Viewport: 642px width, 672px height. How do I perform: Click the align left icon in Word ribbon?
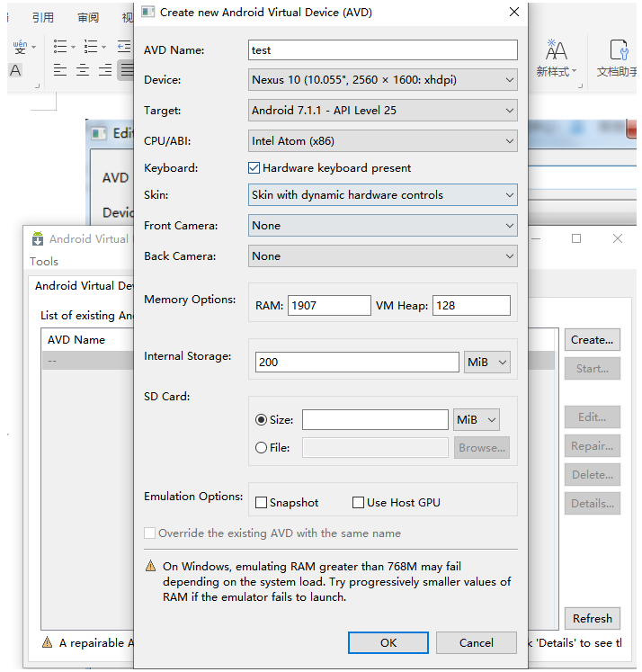click(60, 69)
